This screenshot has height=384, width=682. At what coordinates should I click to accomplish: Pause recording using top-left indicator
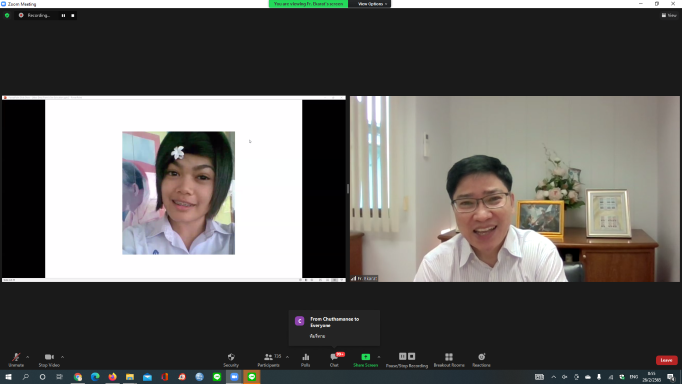coord(64,15)
